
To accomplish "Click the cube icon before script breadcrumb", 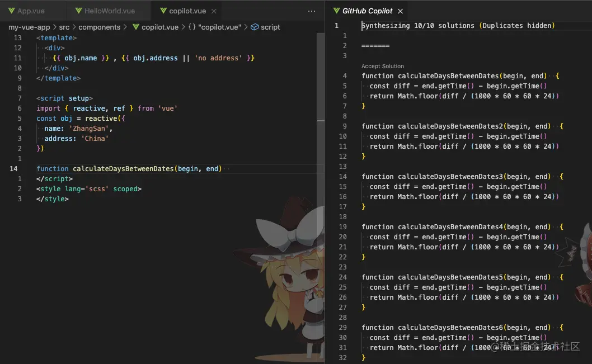I will (255, 27).
